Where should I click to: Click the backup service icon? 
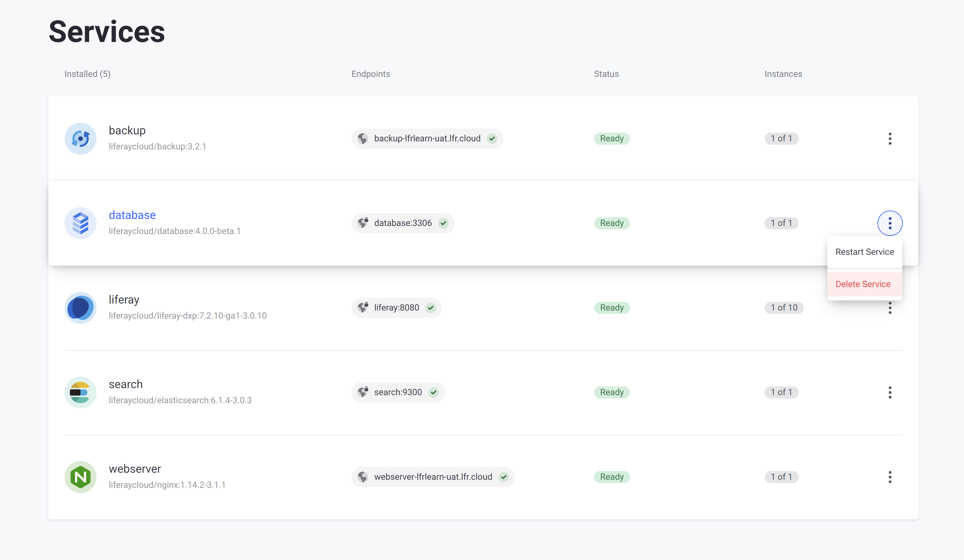click(80, 138)
